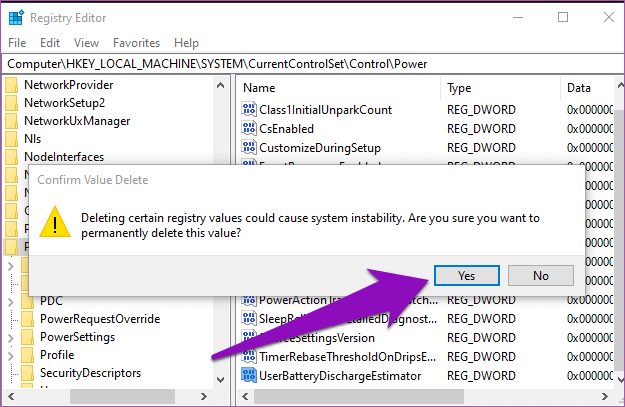Screen dimensions: 625x407
Task: Cancel deletion with the No button
Action: point(540,275)
